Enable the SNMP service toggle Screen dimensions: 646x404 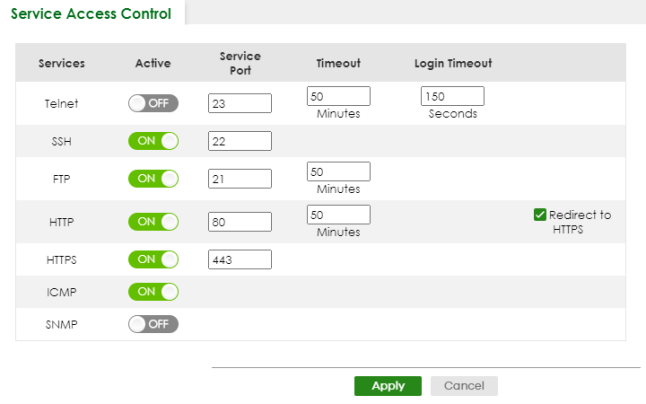[x=153, y=324]
